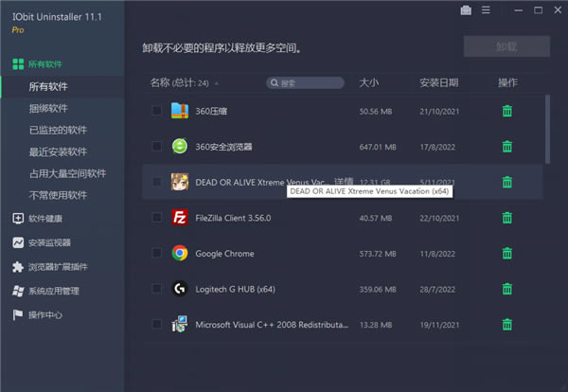
Task: Click the 360安全浏览器 app icon
Action: click(x=180, y=147)
